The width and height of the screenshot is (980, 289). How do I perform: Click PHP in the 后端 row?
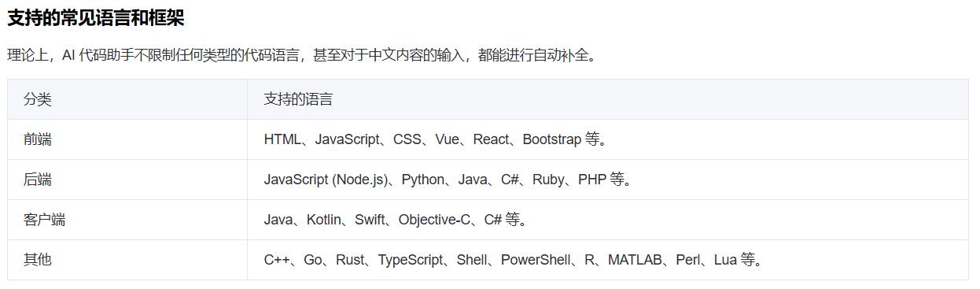[x=591, y=180]
